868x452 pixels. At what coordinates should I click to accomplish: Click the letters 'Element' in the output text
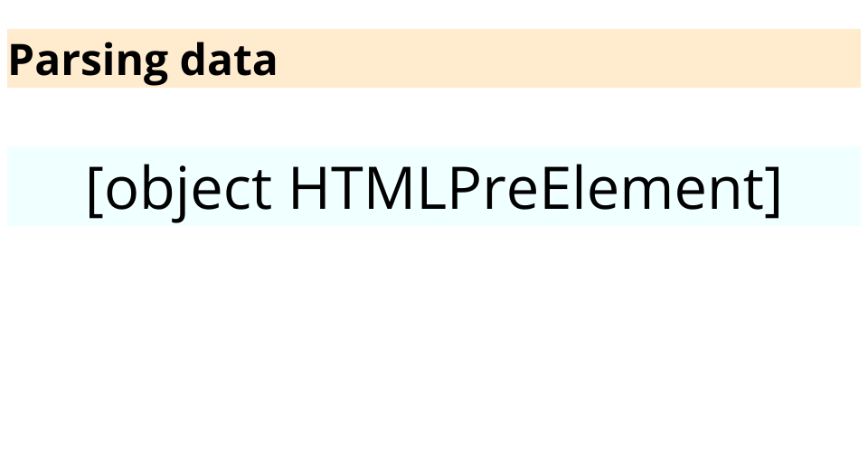click(653, 187)
